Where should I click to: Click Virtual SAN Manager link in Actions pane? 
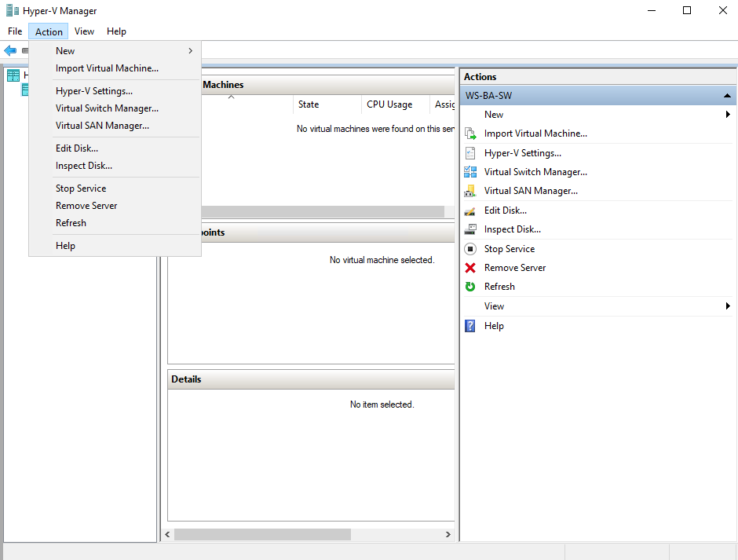[x=531, y=191]
